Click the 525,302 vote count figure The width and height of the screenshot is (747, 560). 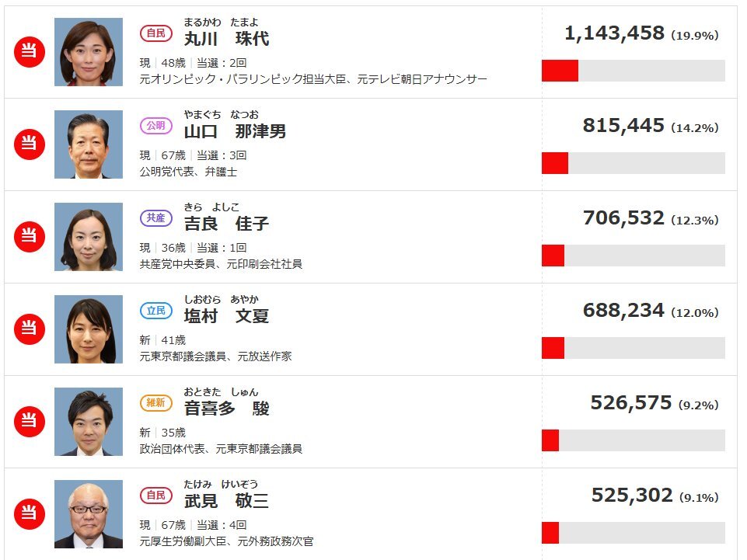click(632, 496)
